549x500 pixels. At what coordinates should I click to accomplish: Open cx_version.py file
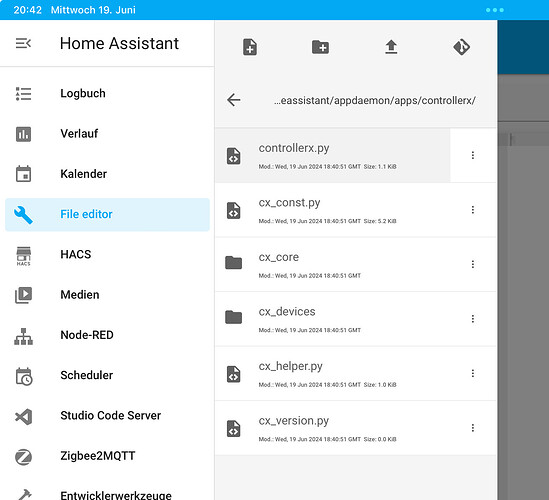tap(332, 428)
